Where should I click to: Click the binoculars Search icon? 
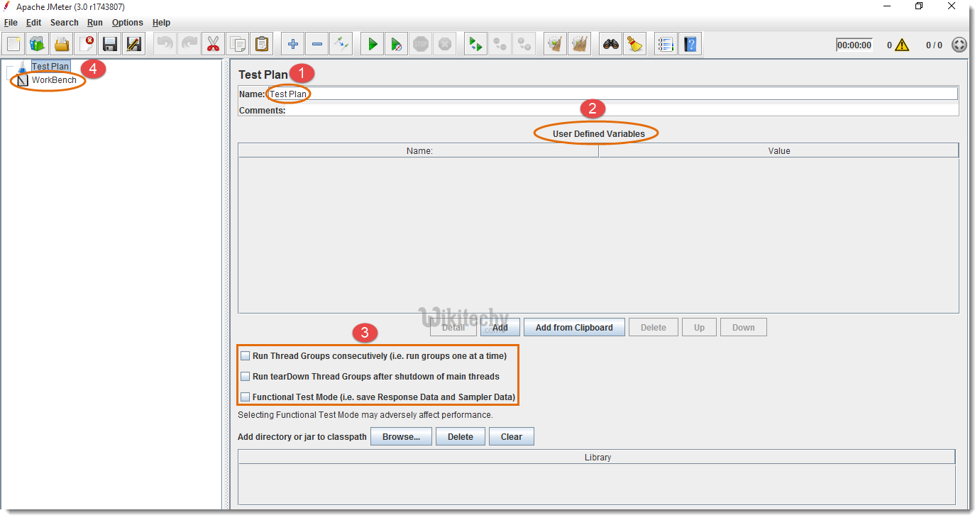coord(611,44)
